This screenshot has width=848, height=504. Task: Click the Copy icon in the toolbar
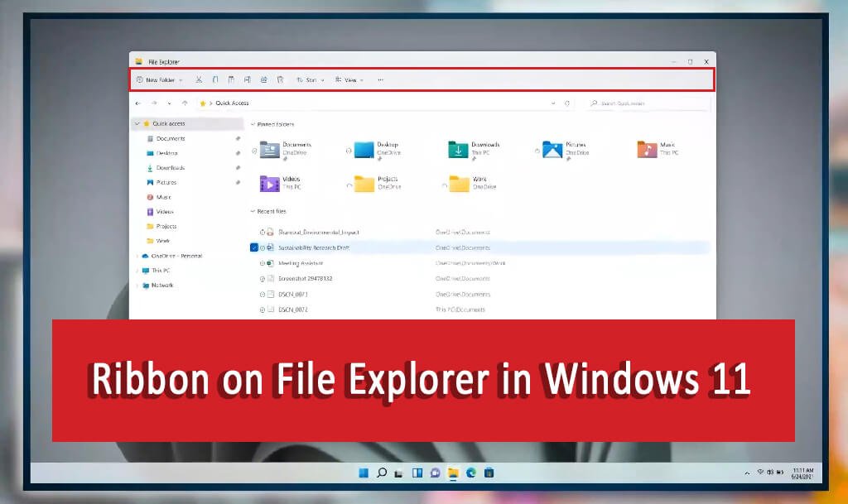point(215,79)
